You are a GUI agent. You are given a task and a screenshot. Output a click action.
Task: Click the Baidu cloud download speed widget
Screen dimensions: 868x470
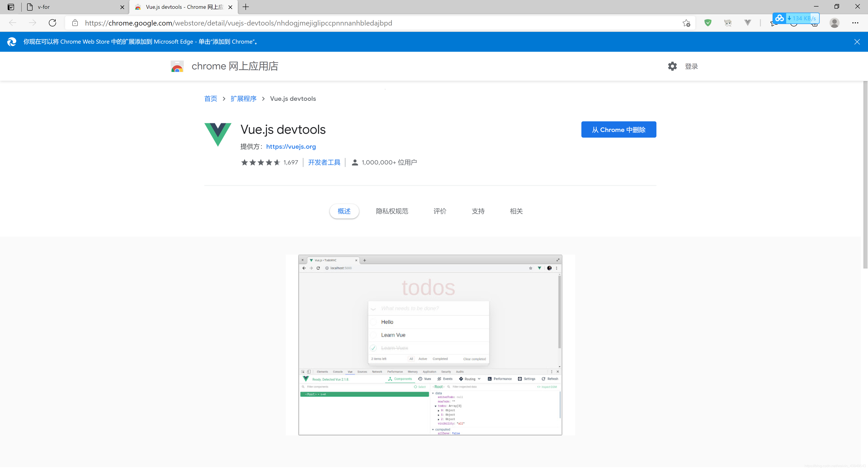tap(796, 18)
